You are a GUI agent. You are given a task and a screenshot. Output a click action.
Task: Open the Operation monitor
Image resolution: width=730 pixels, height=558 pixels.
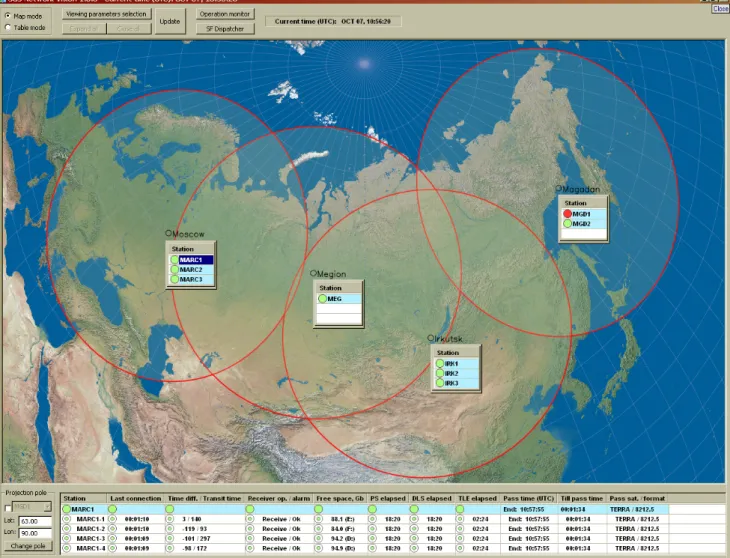click(x=225, y=14)
